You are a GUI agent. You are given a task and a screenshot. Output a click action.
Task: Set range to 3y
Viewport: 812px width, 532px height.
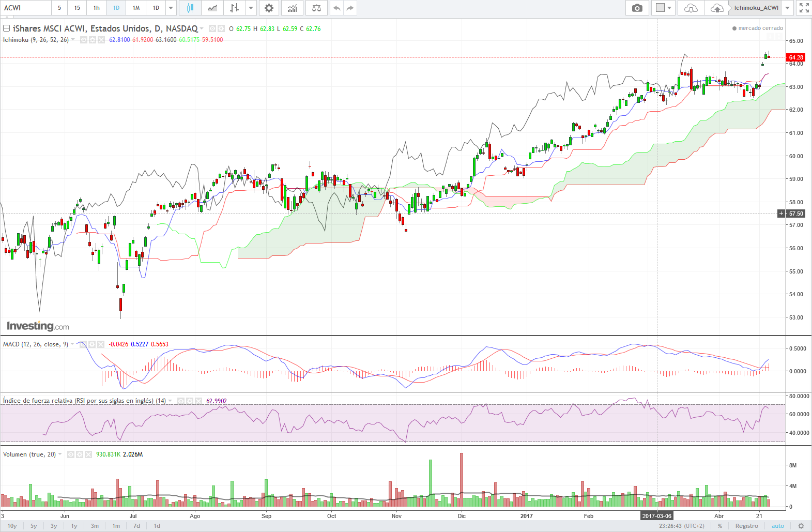coord(54,526)
